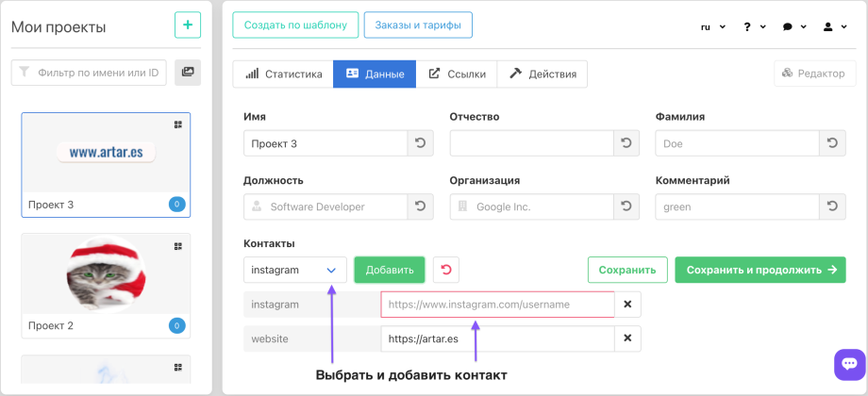This screenshot has width=868, height=396.
Task: Reset the Имя field with its undo icon
Action: [x=421, y=143]
